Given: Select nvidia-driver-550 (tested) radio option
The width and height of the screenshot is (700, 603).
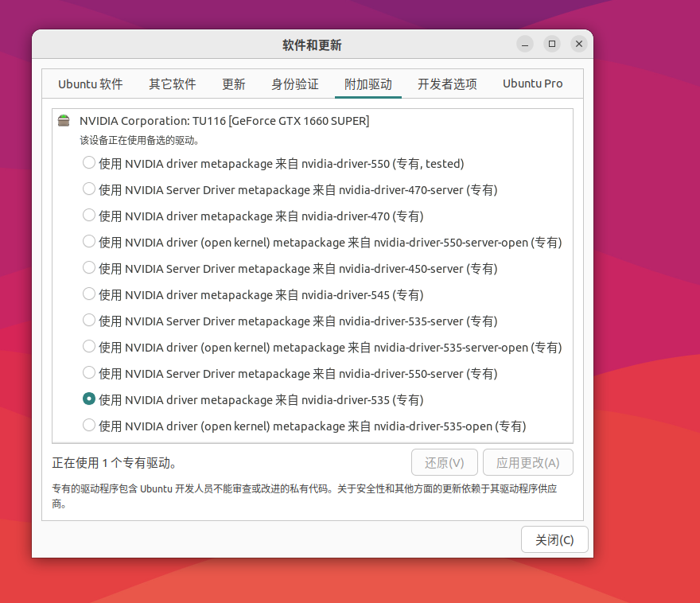Looking at the screenshot, I should point(89,163).
